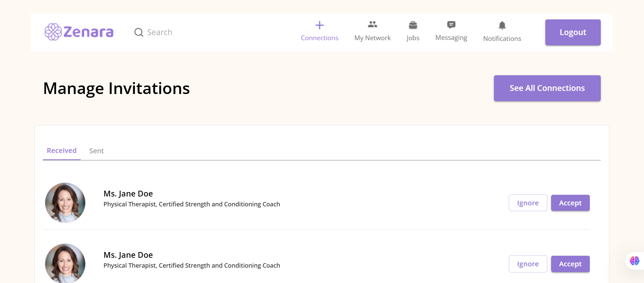Open first Jane Doe profile photo
This screenshot has height=283, width=644.
tap(65, 203)
